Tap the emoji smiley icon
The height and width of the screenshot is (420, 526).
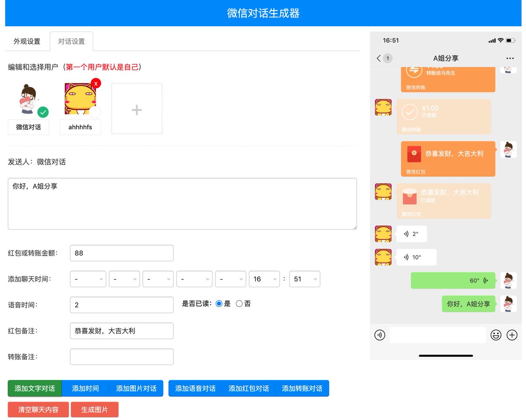coord(496,335)
